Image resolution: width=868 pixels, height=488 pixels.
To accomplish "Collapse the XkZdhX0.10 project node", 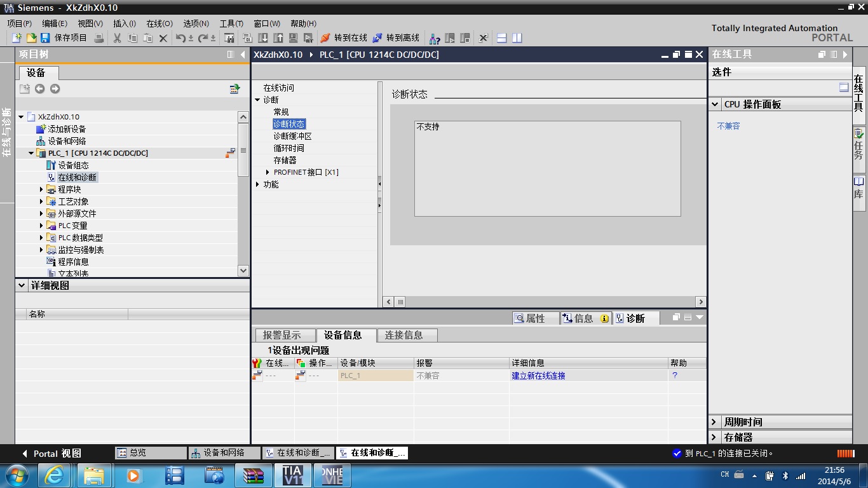I will tap(22, 117).
